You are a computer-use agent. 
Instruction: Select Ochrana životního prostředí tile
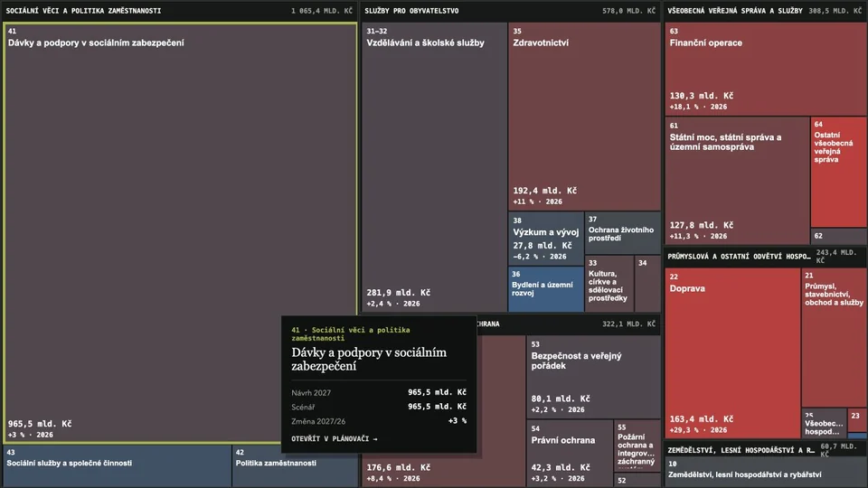point(623,233)
